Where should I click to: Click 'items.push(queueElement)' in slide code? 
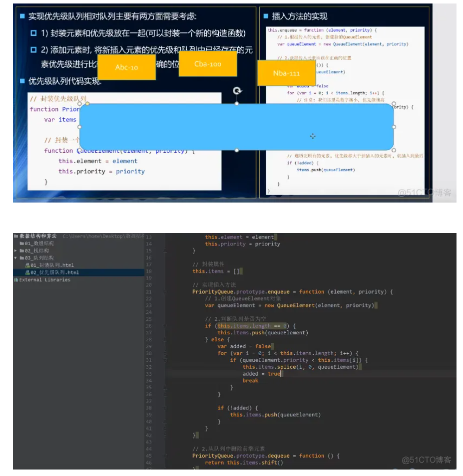(326, 170)
